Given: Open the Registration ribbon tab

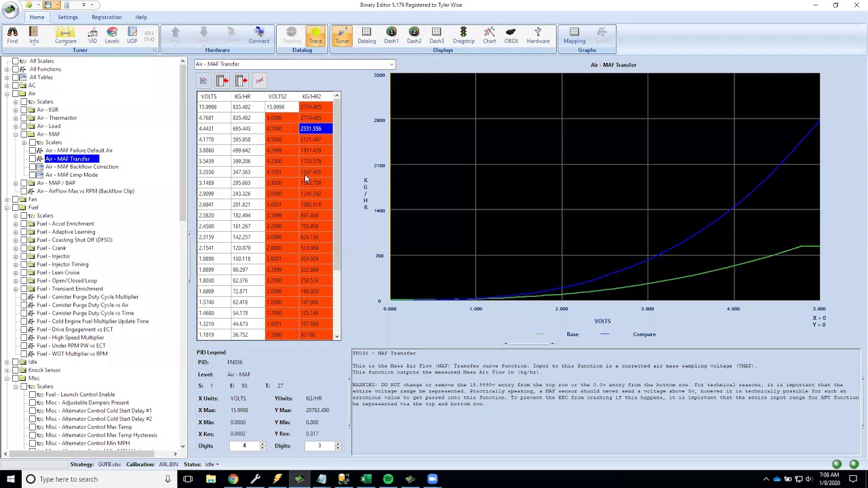Looking at the screenshot, I should [106, 17].
